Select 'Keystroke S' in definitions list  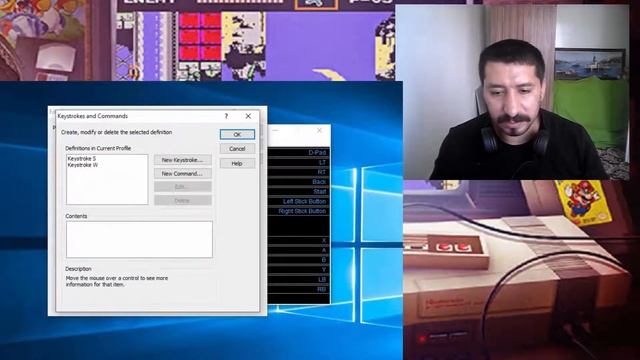click(x=82, y=158)
